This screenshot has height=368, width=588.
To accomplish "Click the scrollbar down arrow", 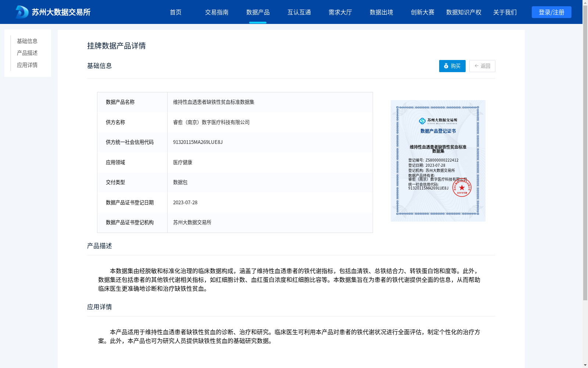I will (x=585, y=365).
